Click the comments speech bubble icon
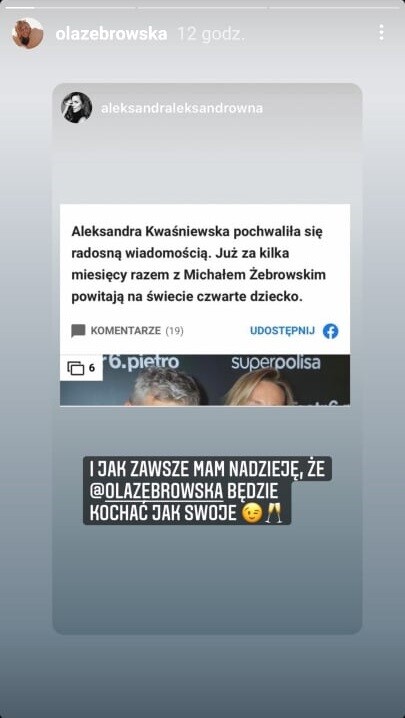Image resolution: width=405 pixels, height=718 pixels. pos(78,331)
